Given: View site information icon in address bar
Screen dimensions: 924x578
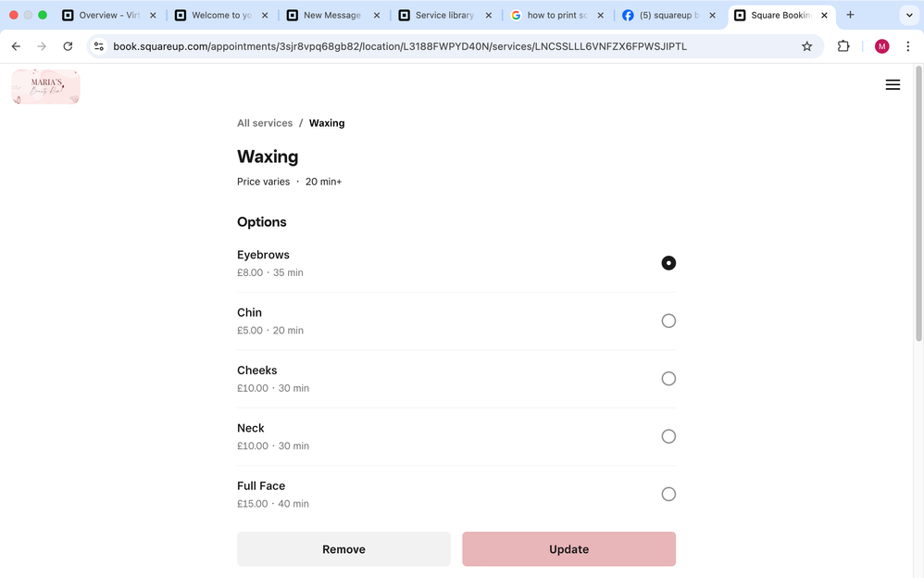Looking at the screenshot, I should point(99,46).
